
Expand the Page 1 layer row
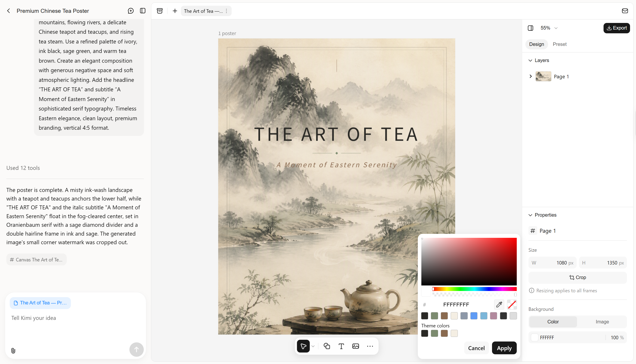[530, 76]
